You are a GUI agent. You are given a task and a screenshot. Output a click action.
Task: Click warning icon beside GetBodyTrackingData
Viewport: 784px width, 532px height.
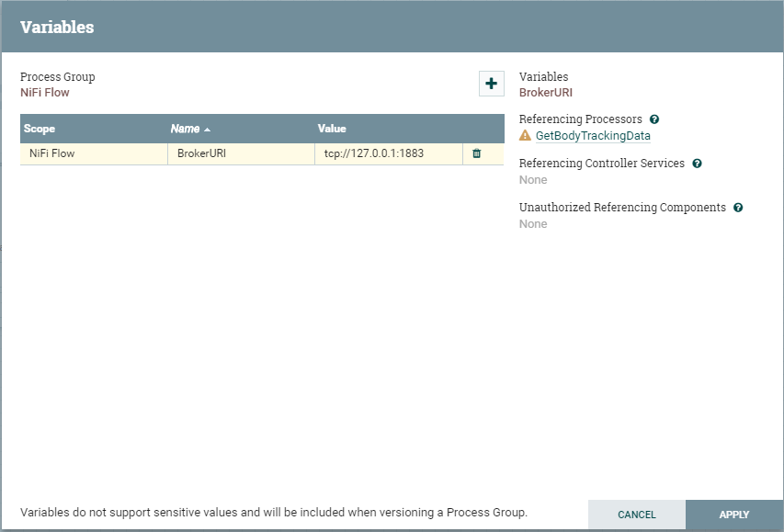pos(525,136)
